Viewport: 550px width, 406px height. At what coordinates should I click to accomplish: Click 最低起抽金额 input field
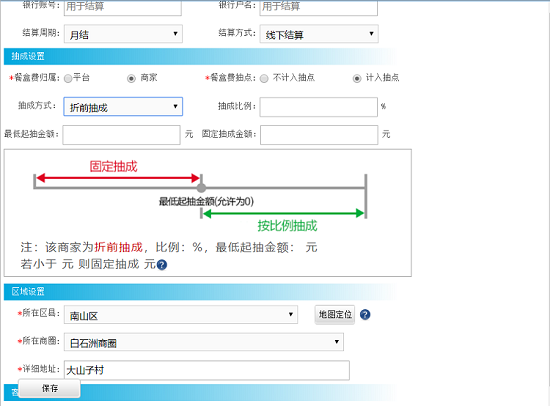tap(121, 135)
